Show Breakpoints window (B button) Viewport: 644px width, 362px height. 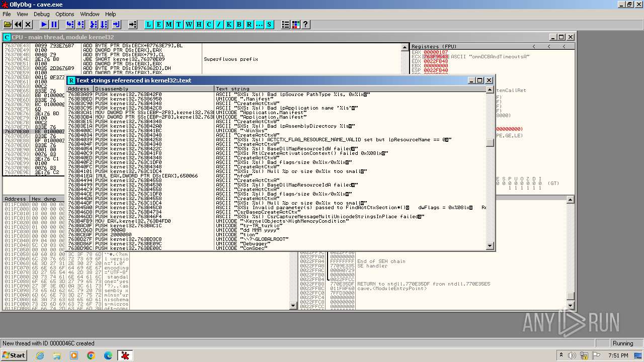click(239, 24)
